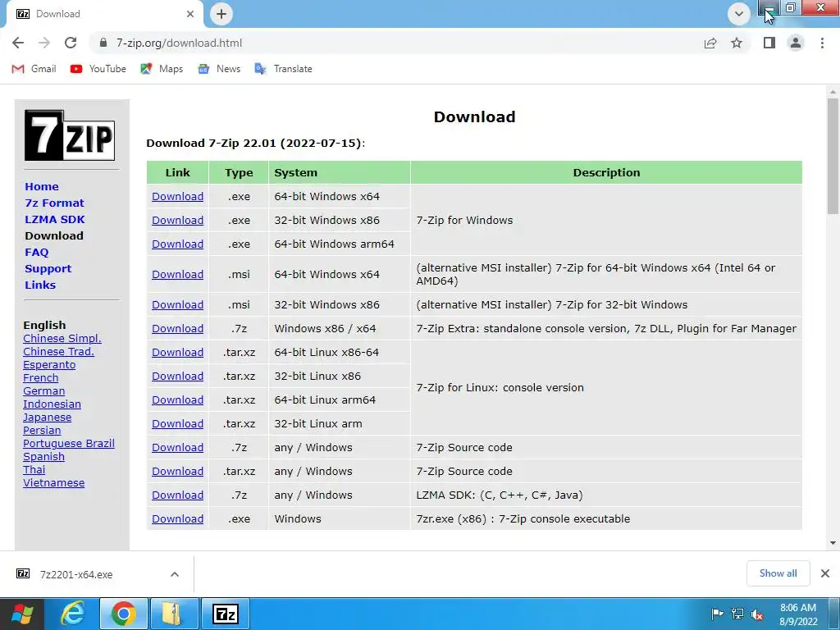Open News bookmark
Viewport: 840px width, 630px height.
219,69
